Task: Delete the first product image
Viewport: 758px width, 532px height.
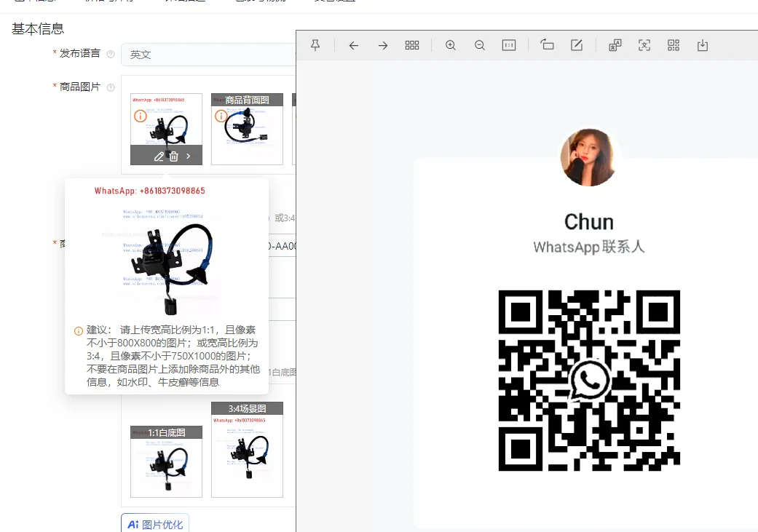Action: pos(173,156)
